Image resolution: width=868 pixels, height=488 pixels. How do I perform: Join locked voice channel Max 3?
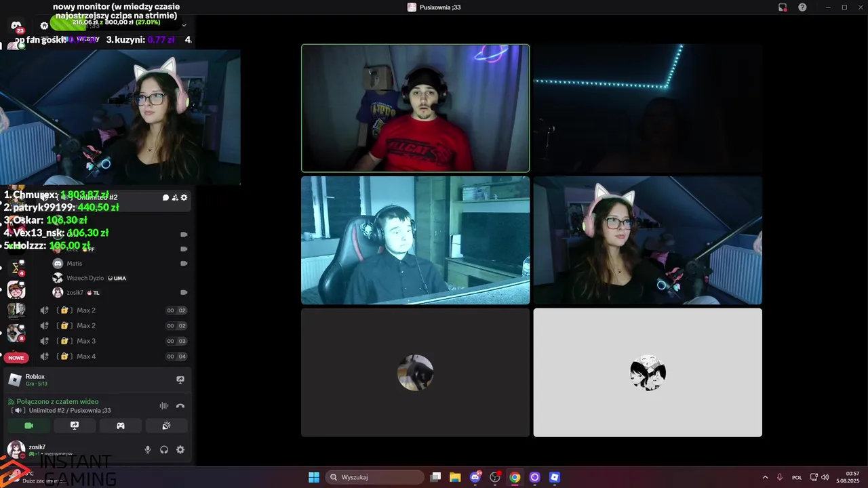[x=86, y=341]
